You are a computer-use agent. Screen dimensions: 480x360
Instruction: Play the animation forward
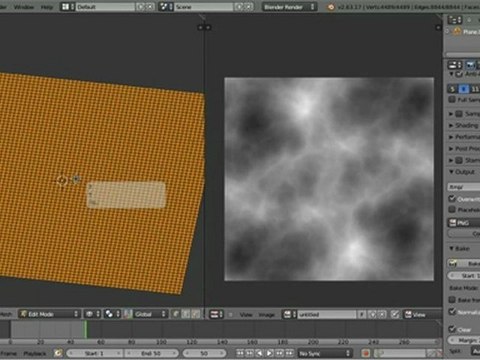click(270, 353)
